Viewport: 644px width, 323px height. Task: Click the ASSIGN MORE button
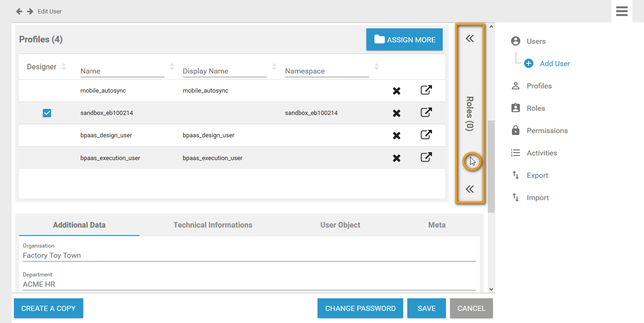(x=404, y=40)
